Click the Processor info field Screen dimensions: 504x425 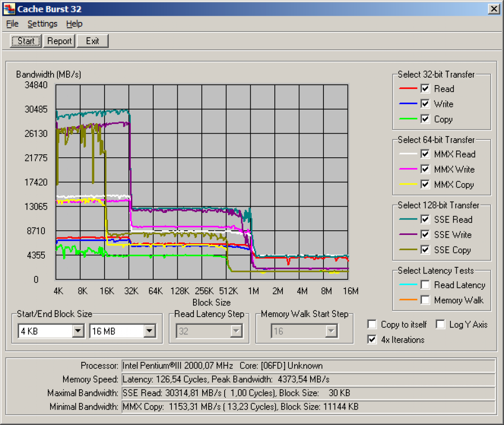[308, 366]
